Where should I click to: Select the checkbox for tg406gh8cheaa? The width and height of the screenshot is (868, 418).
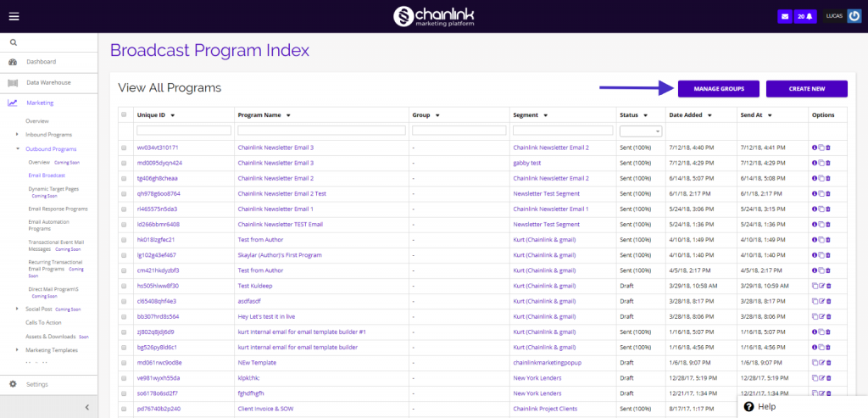124,178
